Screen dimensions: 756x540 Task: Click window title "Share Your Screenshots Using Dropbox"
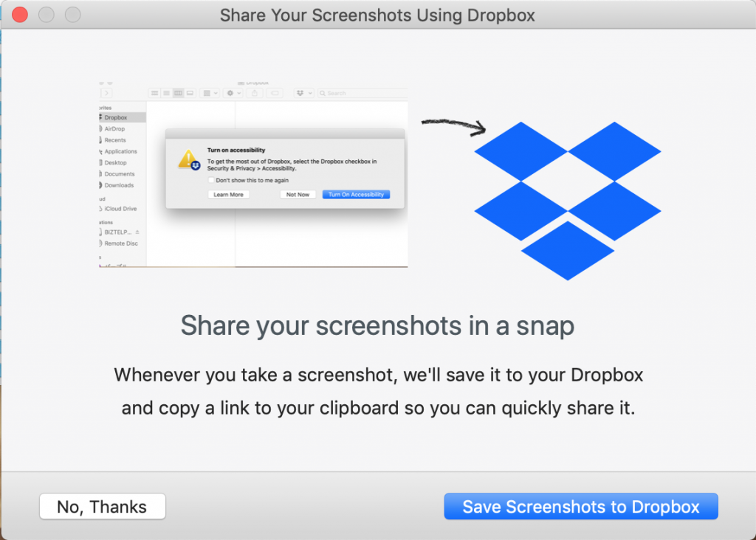pos(377,15)
